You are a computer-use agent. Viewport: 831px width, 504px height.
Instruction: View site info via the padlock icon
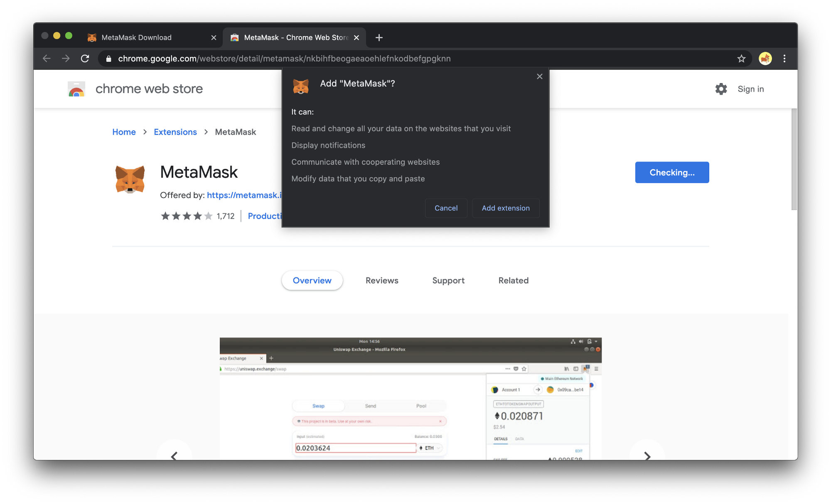tap(109, 59)
